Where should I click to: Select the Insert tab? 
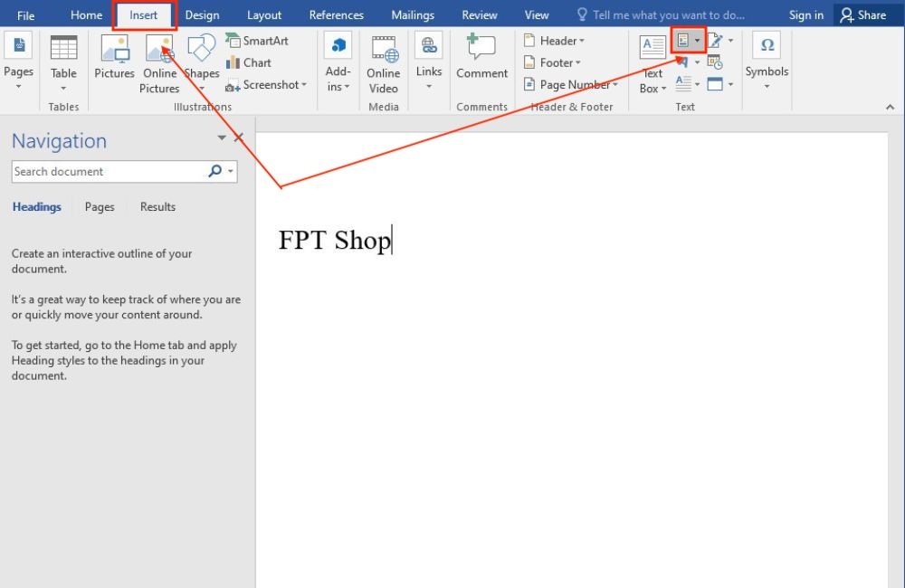pyautogui.click(x=144, y=15)
